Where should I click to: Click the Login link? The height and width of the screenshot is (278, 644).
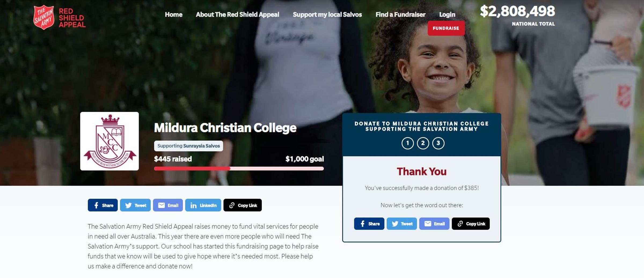pos(447,14)
